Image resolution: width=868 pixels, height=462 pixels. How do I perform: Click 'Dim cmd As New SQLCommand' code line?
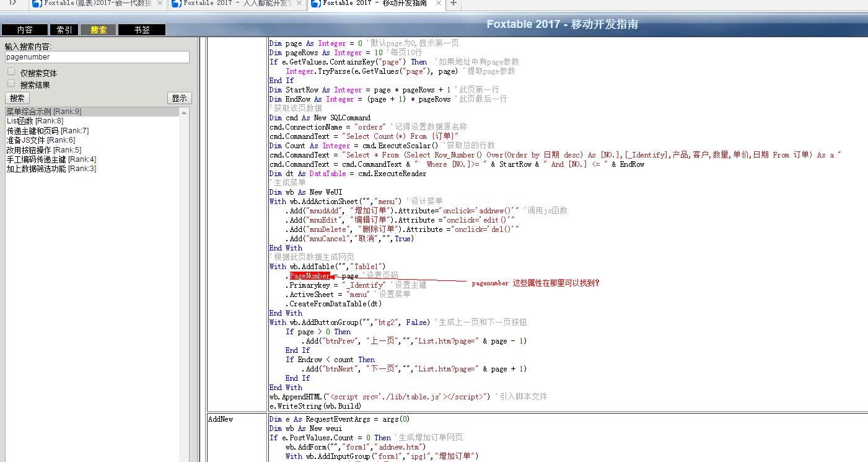320,118
